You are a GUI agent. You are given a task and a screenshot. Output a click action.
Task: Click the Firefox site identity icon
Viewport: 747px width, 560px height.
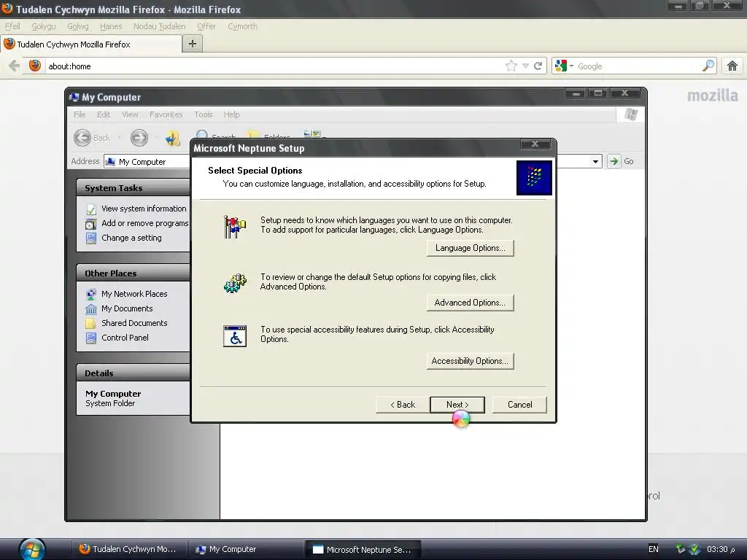tap(35, 66)
